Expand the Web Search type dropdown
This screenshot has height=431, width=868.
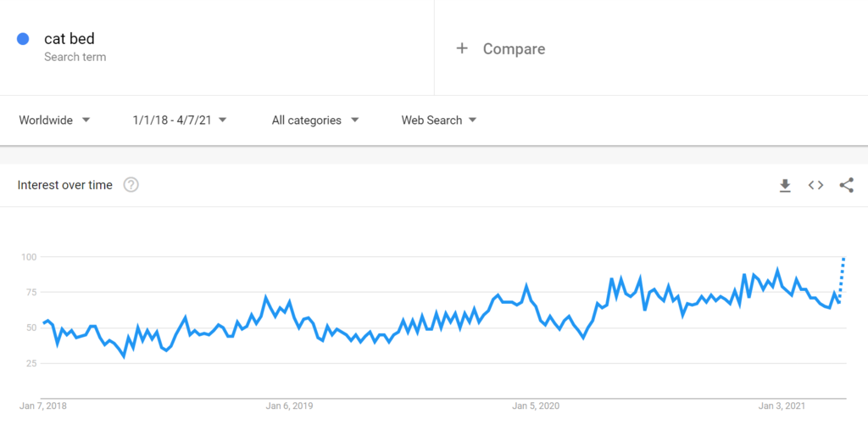pyautogui.click(x=439, y=120)
